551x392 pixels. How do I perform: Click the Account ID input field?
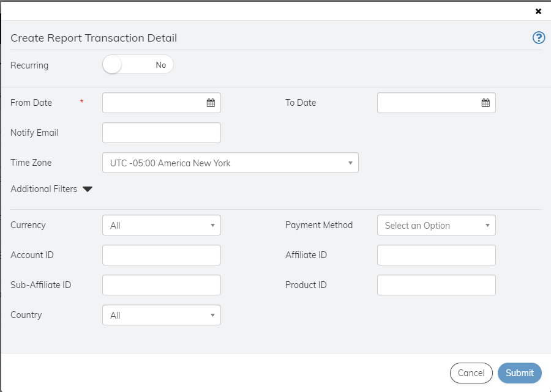[x=161, y=255]
